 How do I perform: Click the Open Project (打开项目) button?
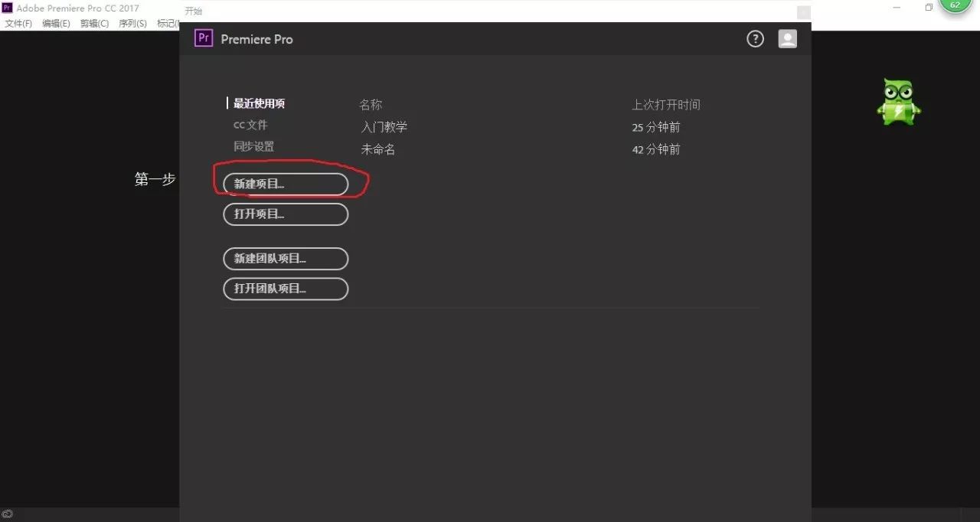[x=286, y=214]
